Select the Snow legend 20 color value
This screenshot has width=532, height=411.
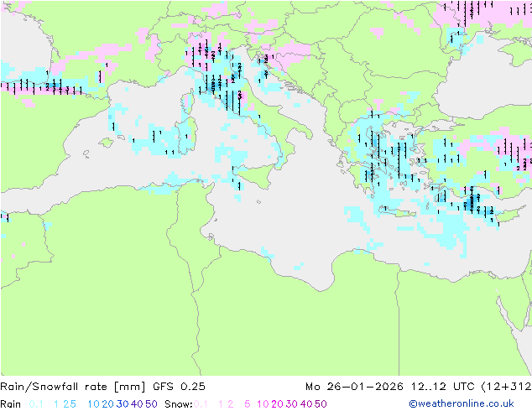pos(277,404)
